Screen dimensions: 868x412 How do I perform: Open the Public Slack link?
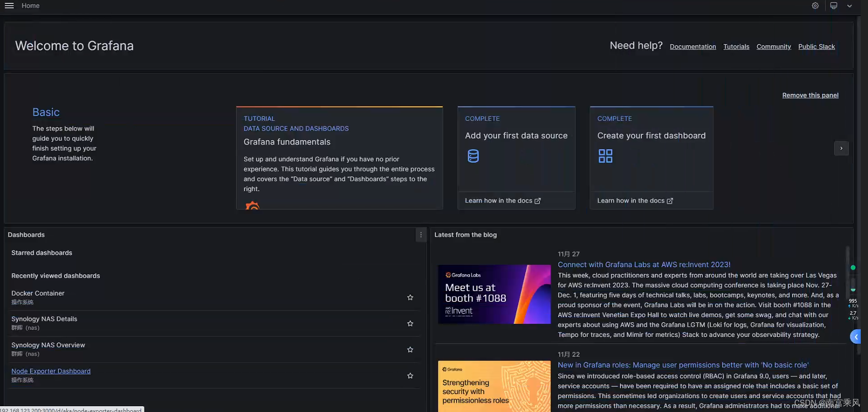[x=816, y=47]
